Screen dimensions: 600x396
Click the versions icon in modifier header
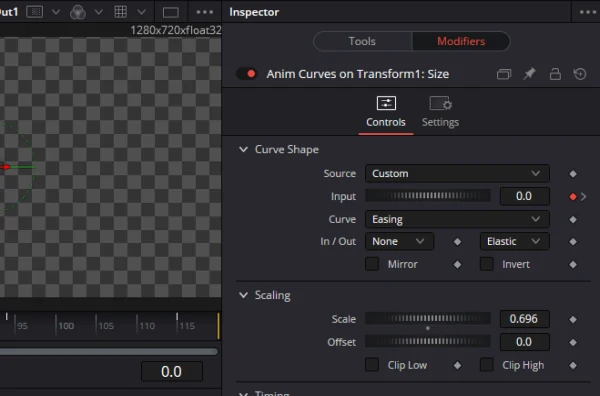click(504, 73)
